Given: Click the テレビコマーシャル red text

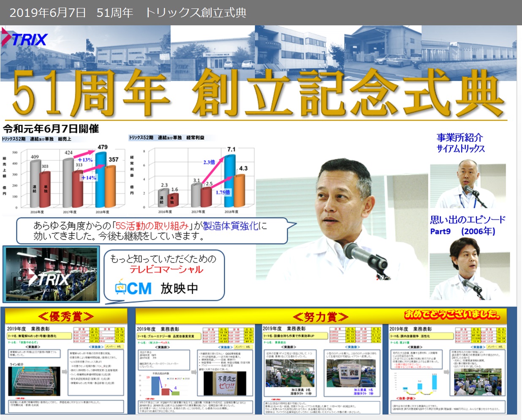Looking at the screenshot, I should [166, 269].
